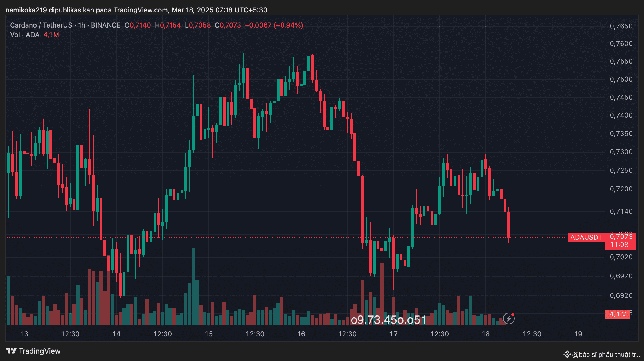Click the namikoka219 publisher name

(27, 10)
